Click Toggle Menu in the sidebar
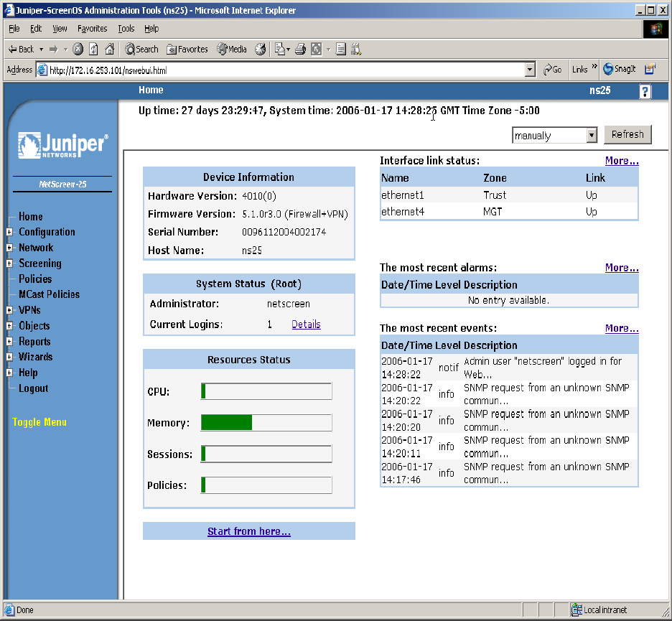The height and width of the screenshot is (621, 672). (39, 422)
